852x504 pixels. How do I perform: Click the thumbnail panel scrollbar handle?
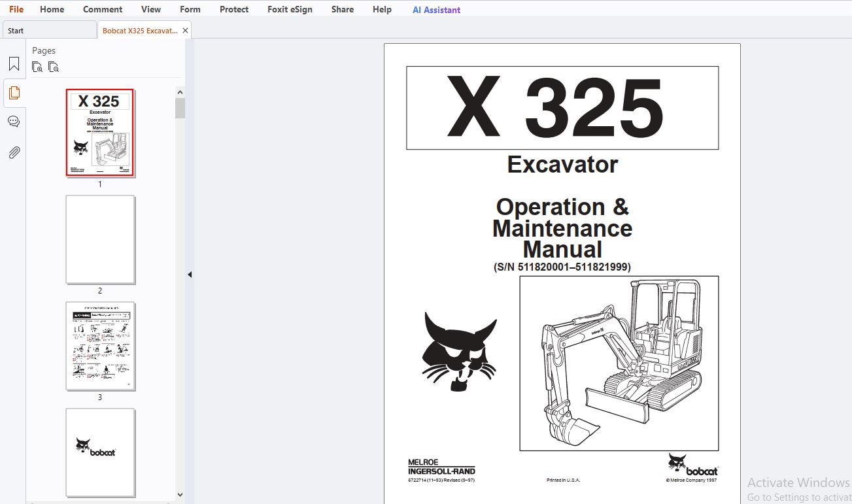pyautogui.click(x=180, y=108)
